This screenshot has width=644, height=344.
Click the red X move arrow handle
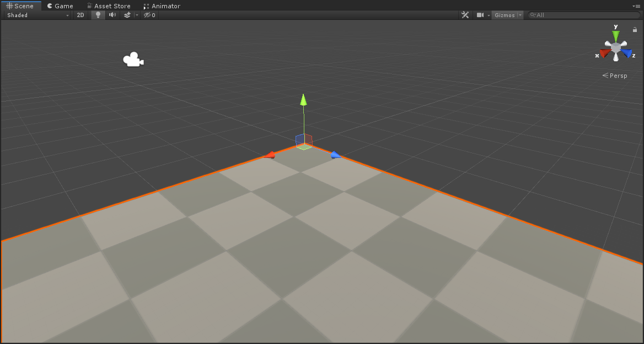click(x=270, y=155)
